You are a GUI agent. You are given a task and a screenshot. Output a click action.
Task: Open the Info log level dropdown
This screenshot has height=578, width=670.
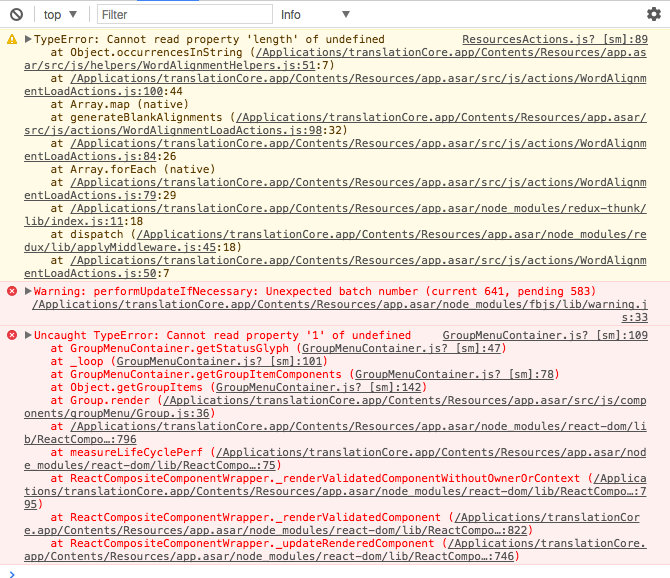pos(315,15)
